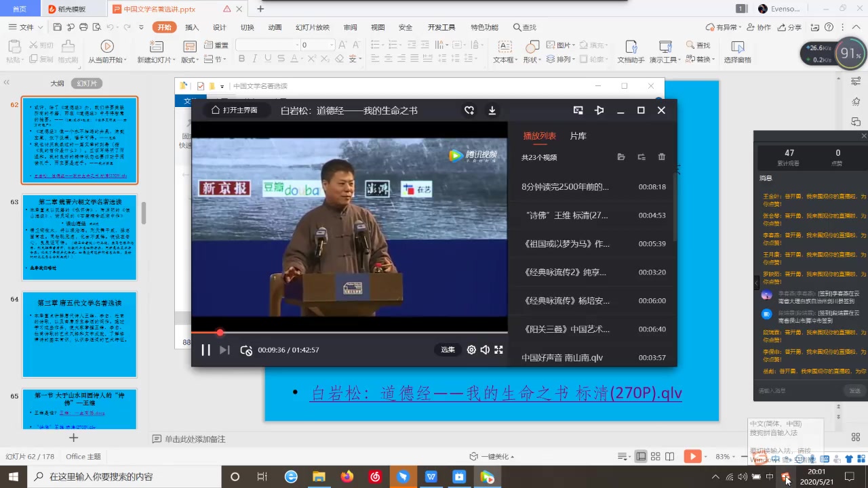Select slide 63 thumbnail 第二章
Screen dimensions: 868x488
click(x=79, y=237)
